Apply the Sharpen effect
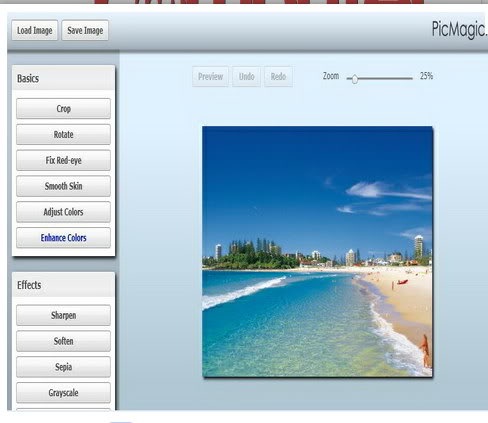488x423 pixels. [x=63, y=315]
